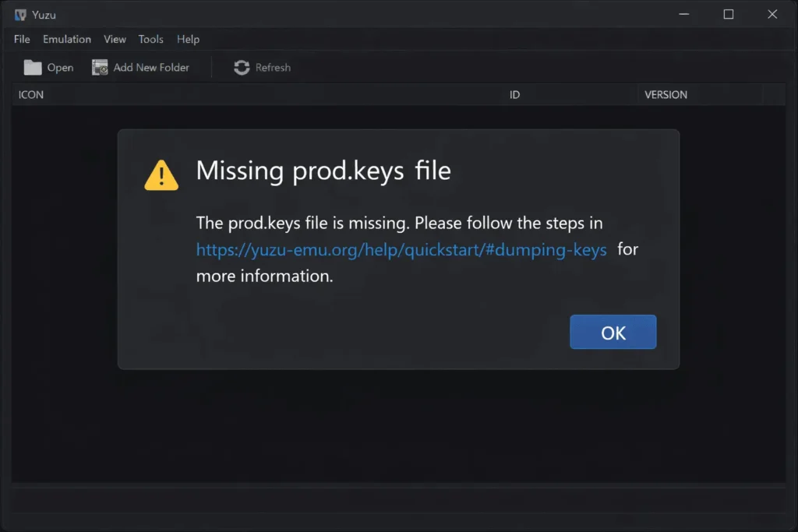Screen dimensions: 798x532
Task: Close the Yuzu window
Action: coord(772,14)
